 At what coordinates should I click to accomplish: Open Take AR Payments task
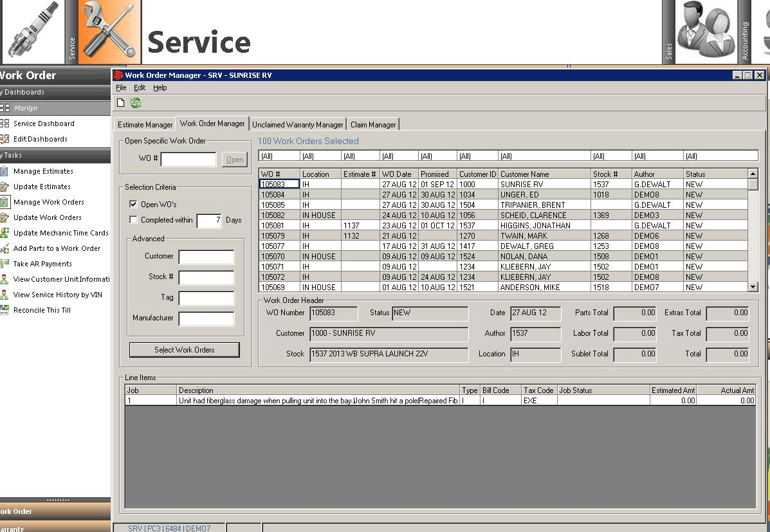44,264
